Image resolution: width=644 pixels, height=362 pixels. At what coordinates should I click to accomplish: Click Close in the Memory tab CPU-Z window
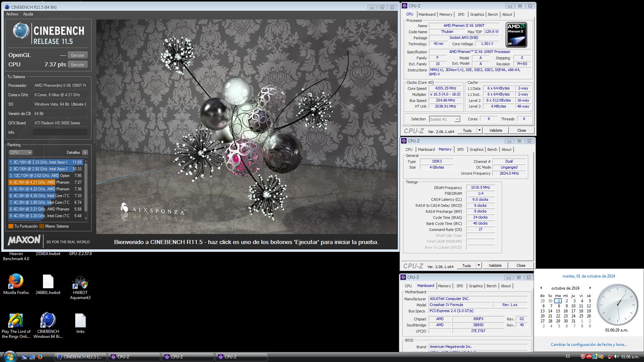point(521,265)
